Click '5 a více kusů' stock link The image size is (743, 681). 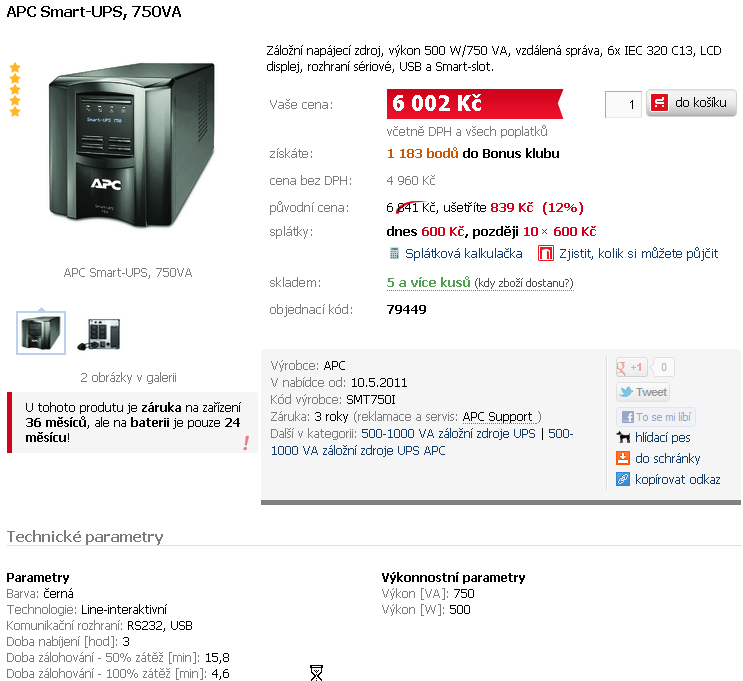pyautogui.click(x=428, y=282)
